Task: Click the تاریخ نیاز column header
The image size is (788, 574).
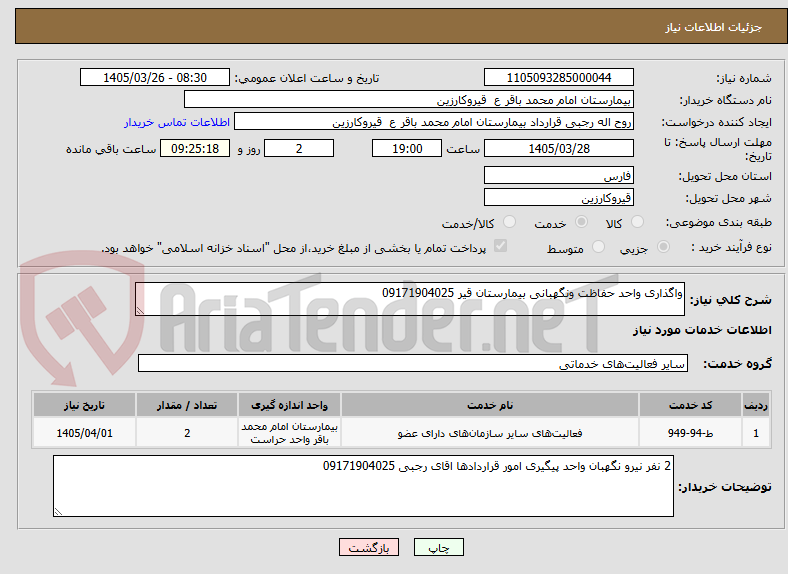Action: pyautogui.click(x=84, y=405)
